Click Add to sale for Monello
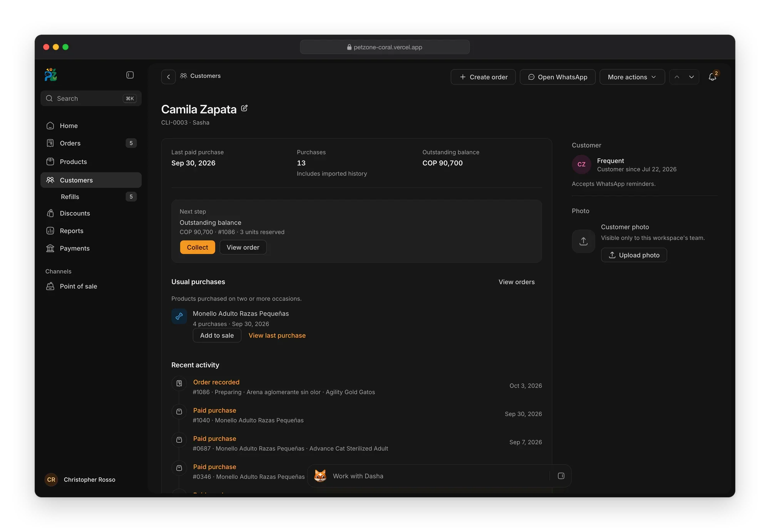 217,335
